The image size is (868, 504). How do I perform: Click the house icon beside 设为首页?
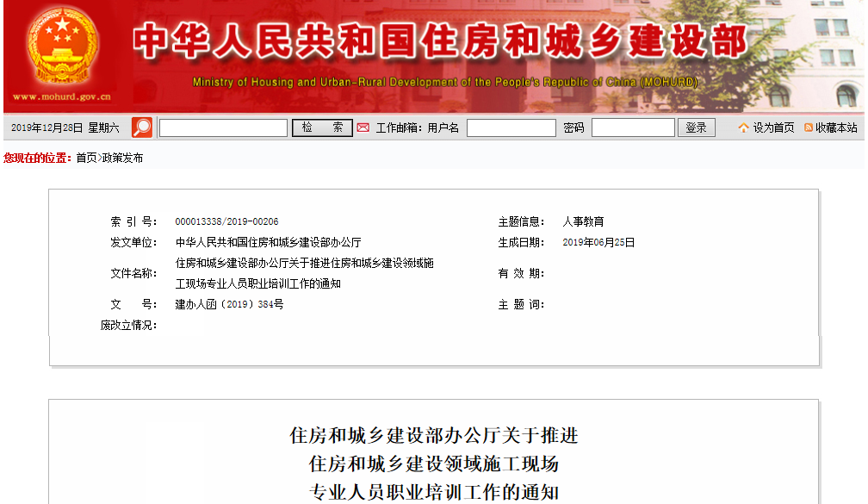[743, 128]
